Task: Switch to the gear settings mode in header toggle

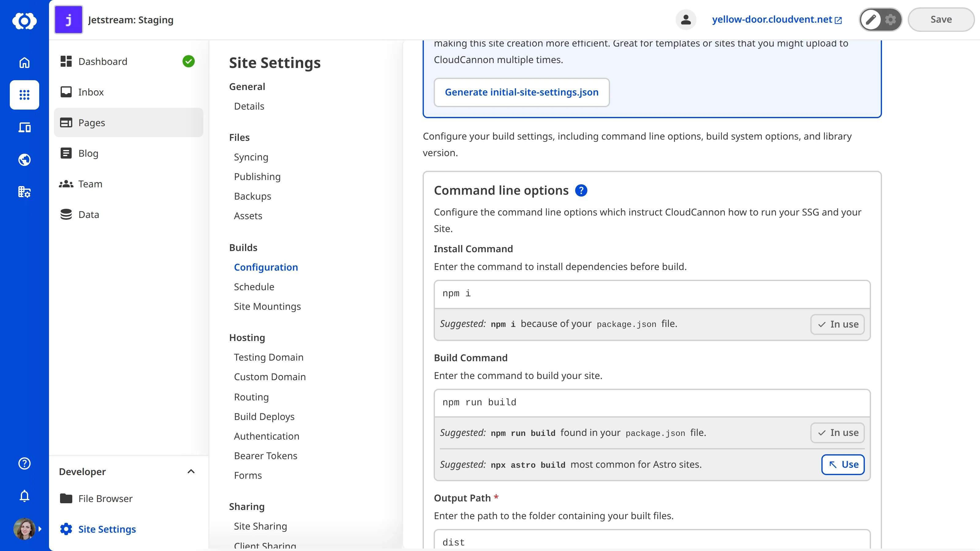Action: click(890, 19)
